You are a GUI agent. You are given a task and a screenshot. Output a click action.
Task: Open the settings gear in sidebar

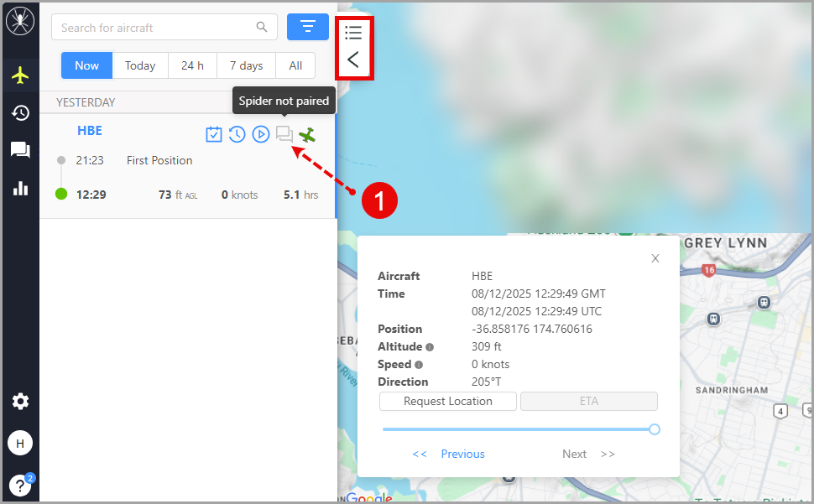tap(20, 402)
